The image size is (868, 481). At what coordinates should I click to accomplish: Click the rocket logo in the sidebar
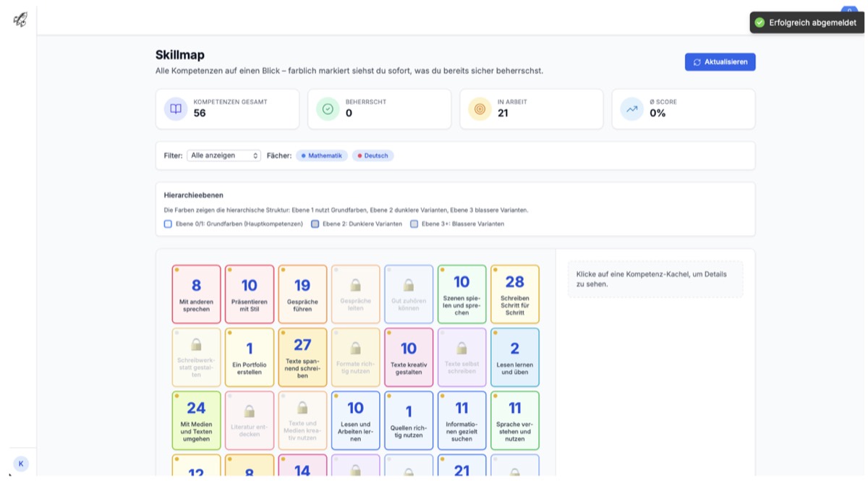tap(20, 20)
